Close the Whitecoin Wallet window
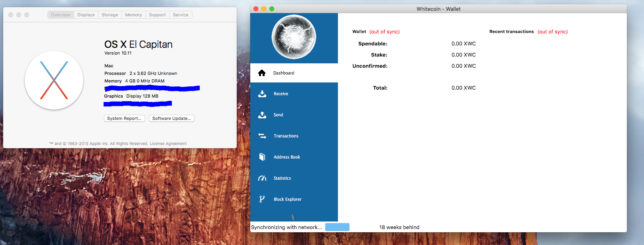 256,9
